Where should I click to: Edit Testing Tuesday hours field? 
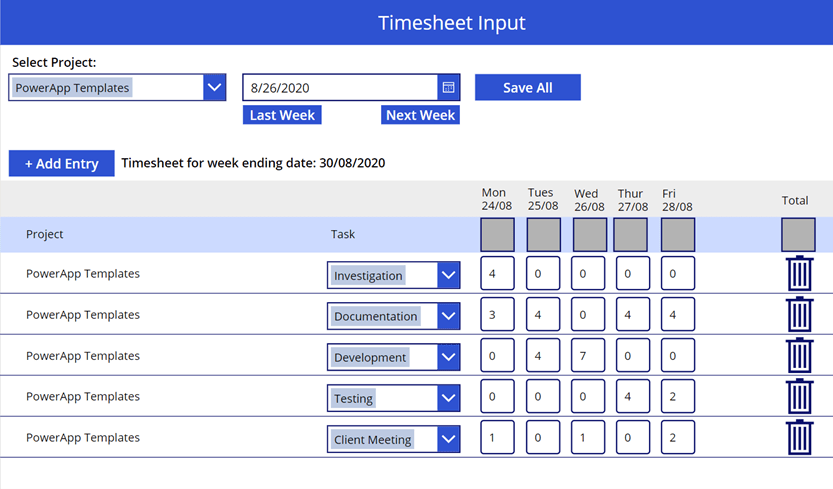(x=543, y=396)
